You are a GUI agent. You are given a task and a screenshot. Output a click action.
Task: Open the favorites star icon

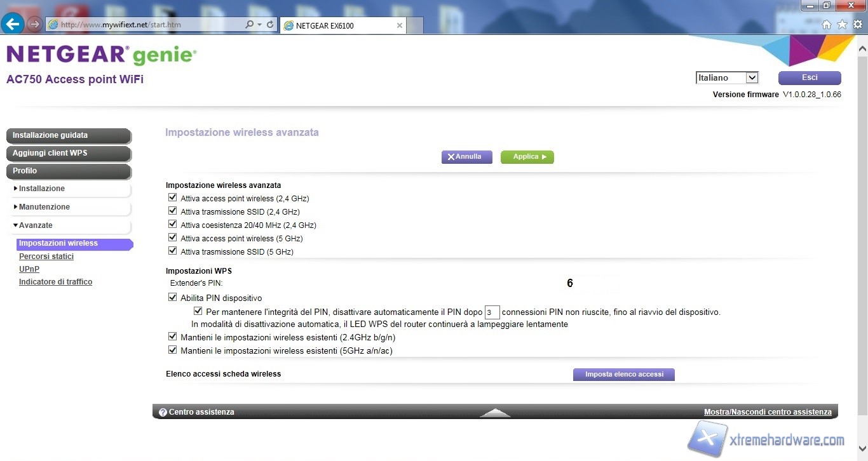pyautogui.click(x=842, y=25)
